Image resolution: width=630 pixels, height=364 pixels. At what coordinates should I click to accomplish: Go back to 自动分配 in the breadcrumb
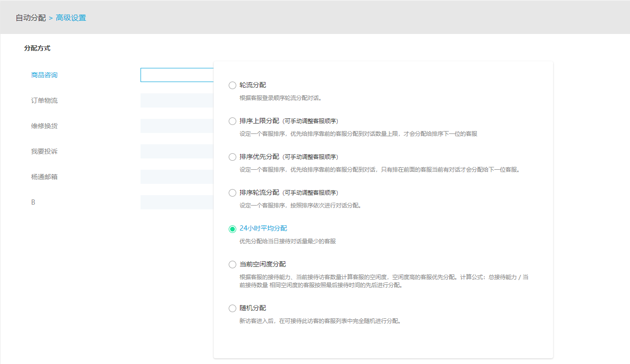[x=31, y=18]
